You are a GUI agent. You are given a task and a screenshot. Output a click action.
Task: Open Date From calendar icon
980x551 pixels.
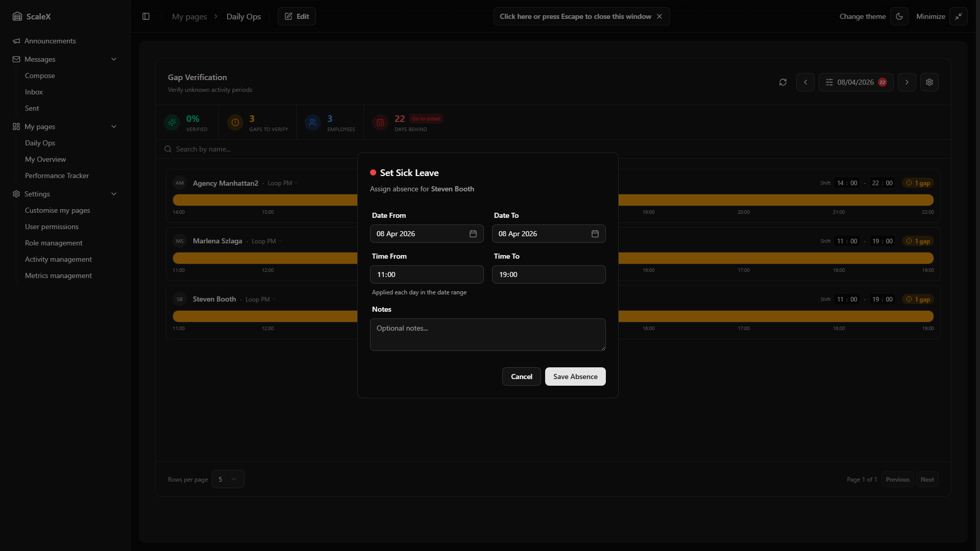click(x=473, y=234)
